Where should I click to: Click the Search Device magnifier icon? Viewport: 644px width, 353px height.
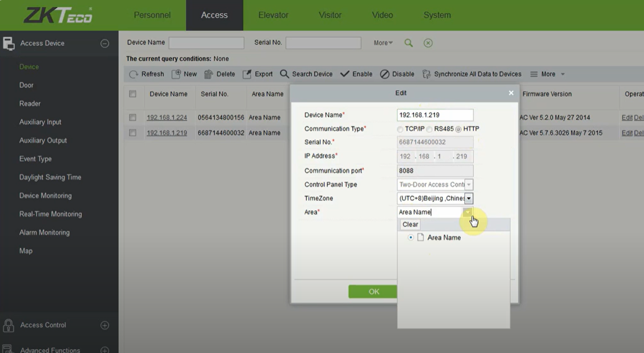284,74
